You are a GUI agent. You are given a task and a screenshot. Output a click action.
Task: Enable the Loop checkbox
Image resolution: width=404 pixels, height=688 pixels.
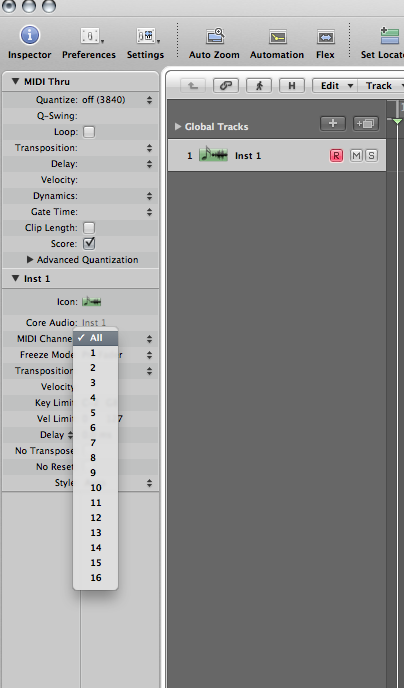89,132
